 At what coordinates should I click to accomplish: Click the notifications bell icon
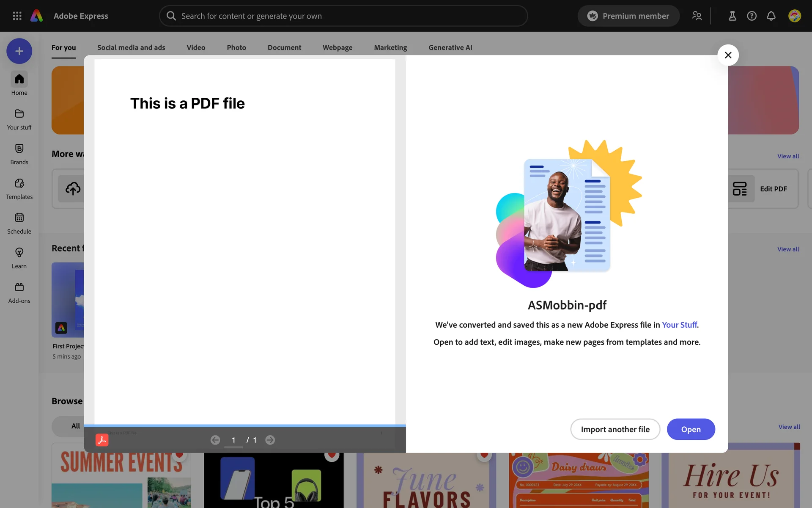pyautogui.click(x=771, y=16)
